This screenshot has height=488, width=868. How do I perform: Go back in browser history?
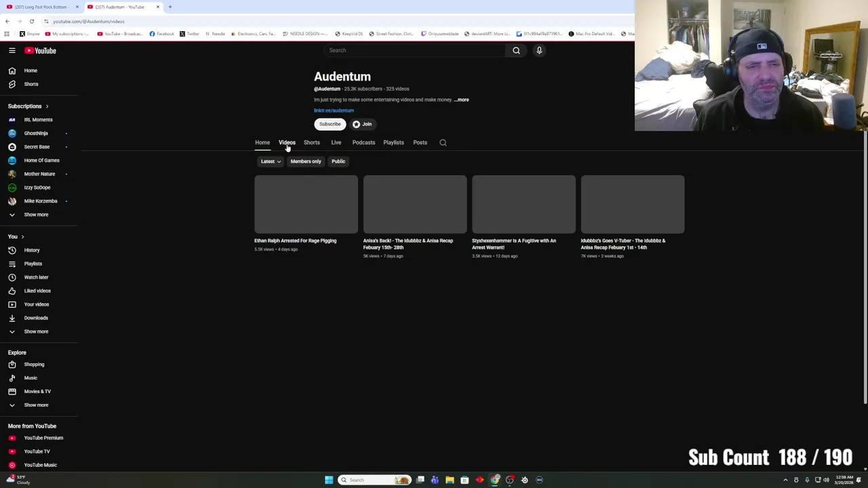[7, 21]
